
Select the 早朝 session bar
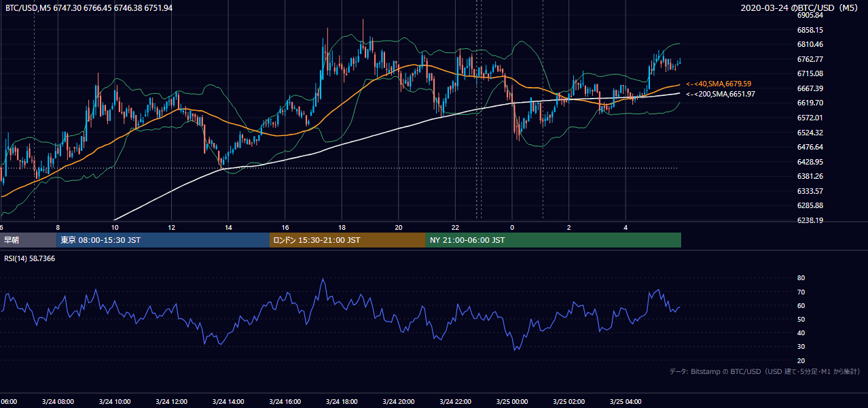click(x=28, y=240)
